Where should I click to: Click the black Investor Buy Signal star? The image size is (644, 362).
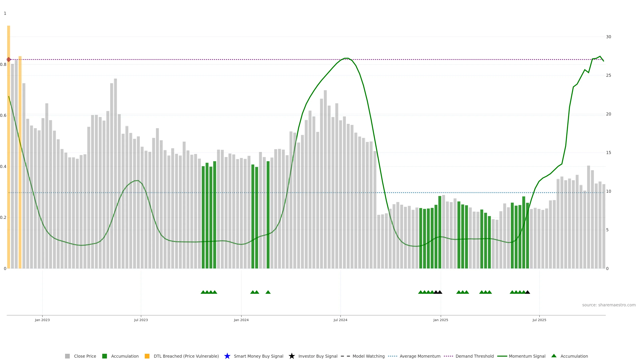(291, 356)
